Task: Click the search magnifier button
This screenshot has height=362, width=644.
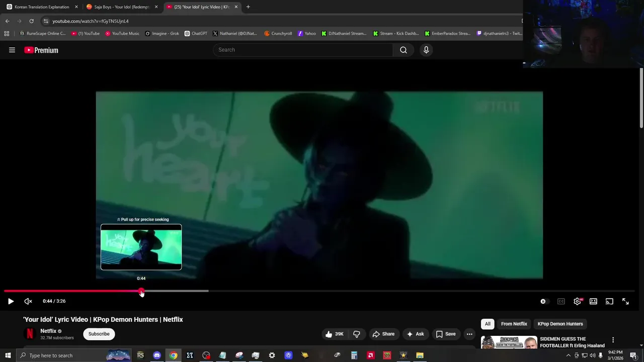Action: (x=404, y=50)
